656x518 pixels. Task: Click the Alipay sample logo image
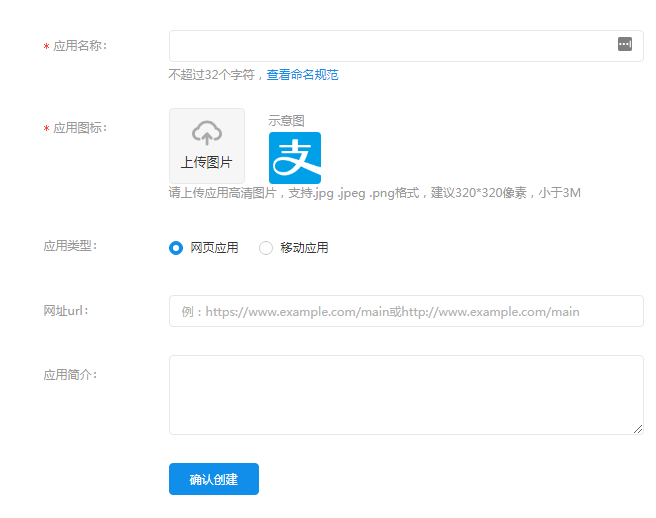(x=294, y=157)
